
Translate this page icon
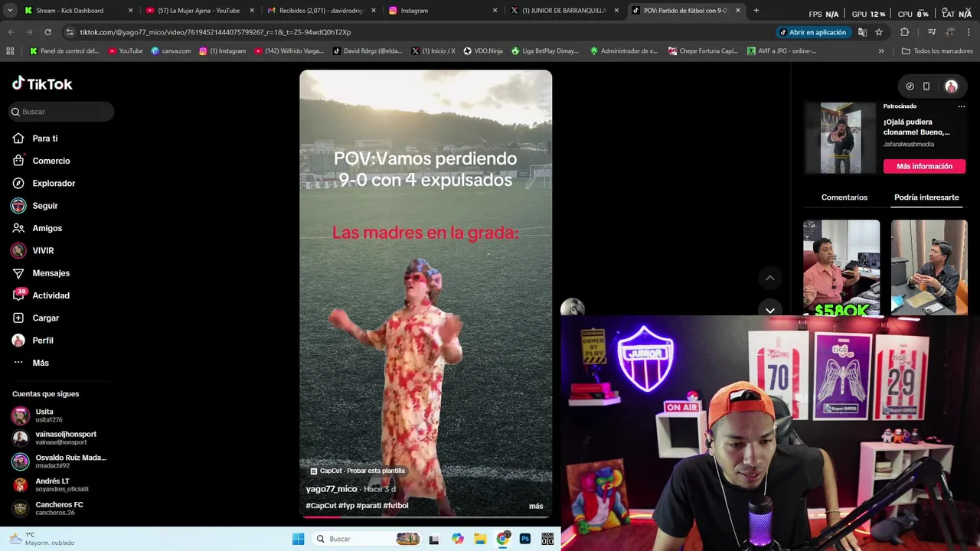point(862,32)
